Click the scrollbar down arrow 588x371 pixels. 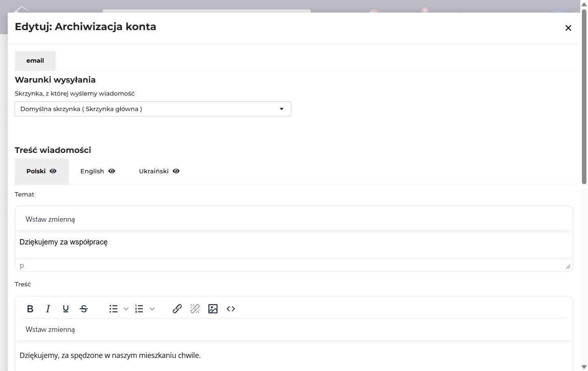584,367
